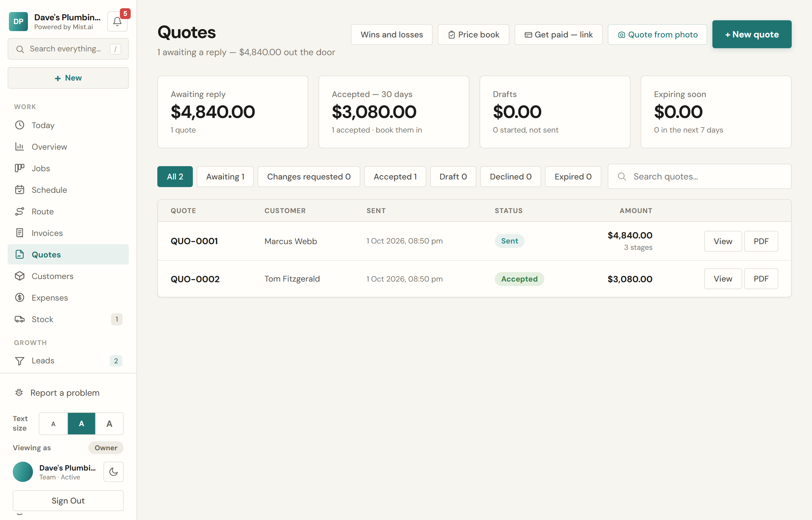Open the Awaiting reply summary card
The image size is (812, 520).
(x=232, y=112)
